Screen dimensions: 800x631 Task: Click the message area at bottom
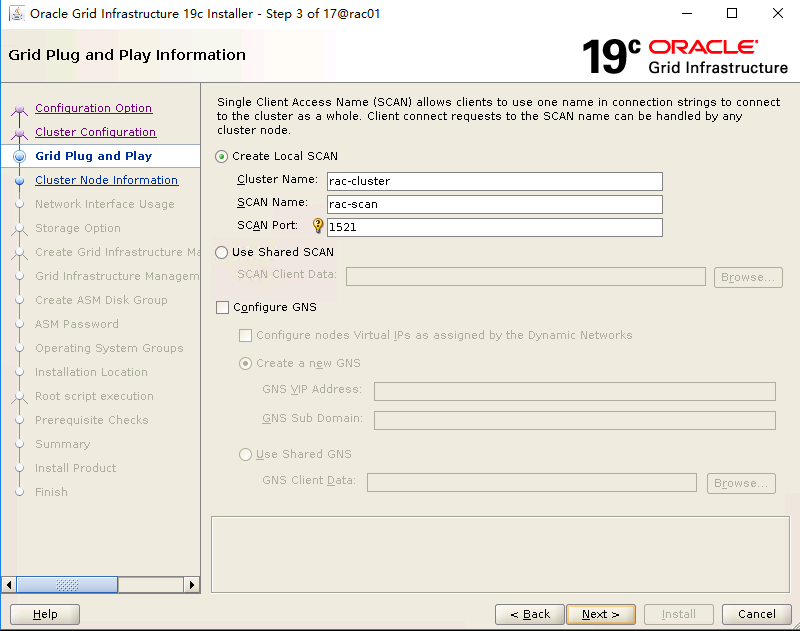pos(501,554)
